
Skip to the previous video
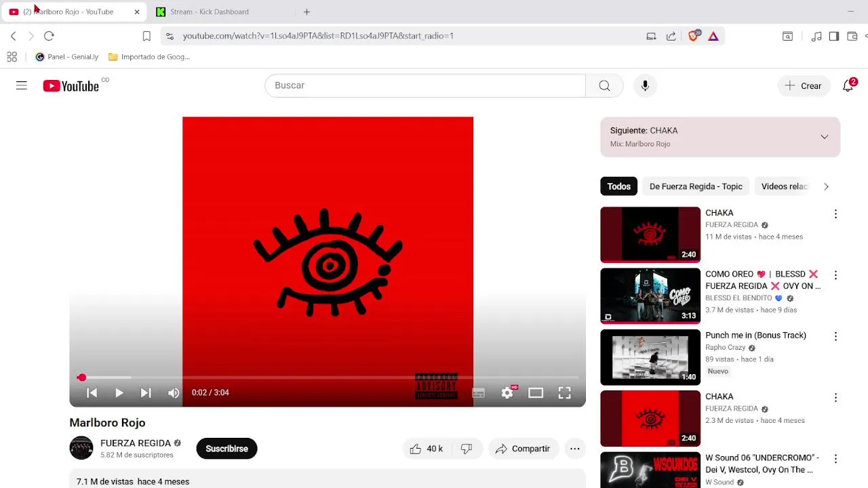(92, 392)
